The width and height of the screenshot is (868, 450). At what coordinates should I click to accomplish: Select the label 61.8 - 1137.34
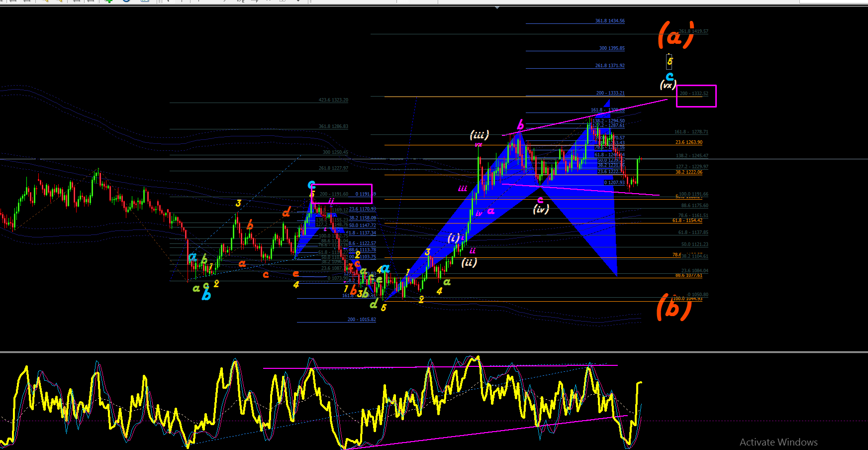click(361, 233)
